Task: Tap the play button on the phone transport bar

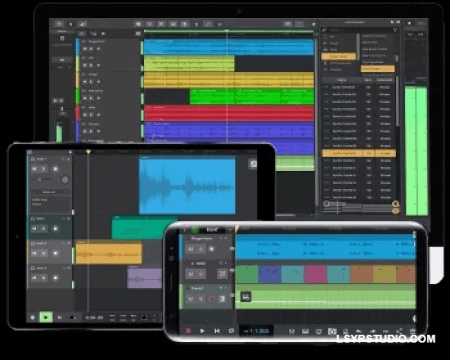Action: 202,331
